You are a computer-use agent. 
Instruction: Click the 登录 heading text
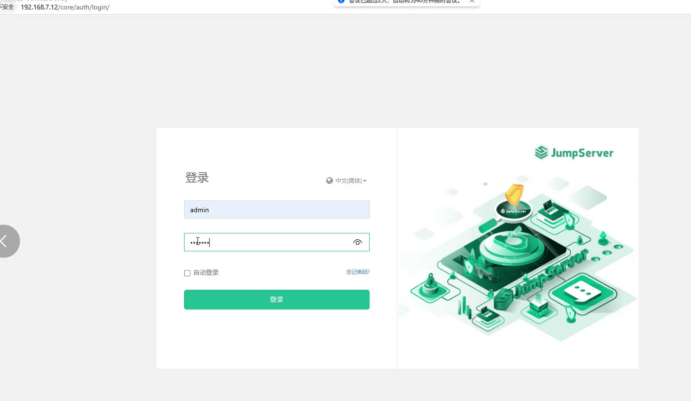(x=197, y=178)
